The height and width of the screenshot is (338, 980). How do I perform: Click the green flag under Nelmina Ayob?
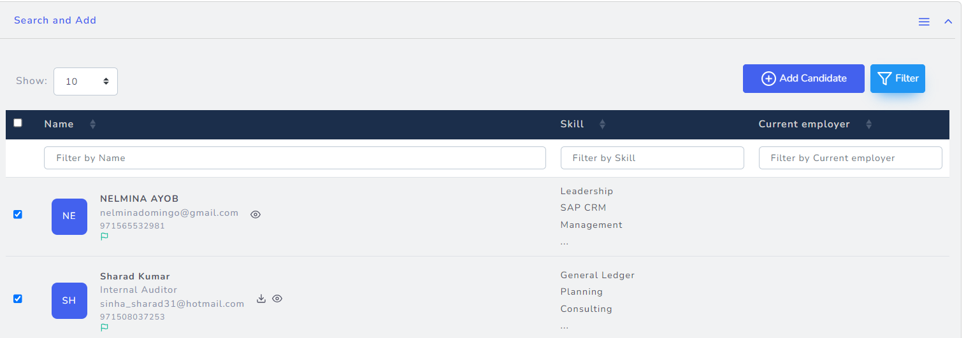104,236
